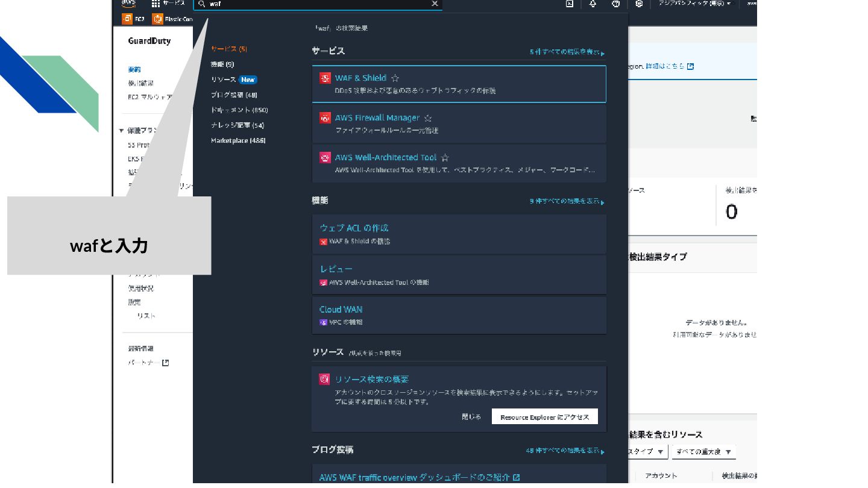Star AWS Well-Architected Tool as favorite

click(445, 158)
